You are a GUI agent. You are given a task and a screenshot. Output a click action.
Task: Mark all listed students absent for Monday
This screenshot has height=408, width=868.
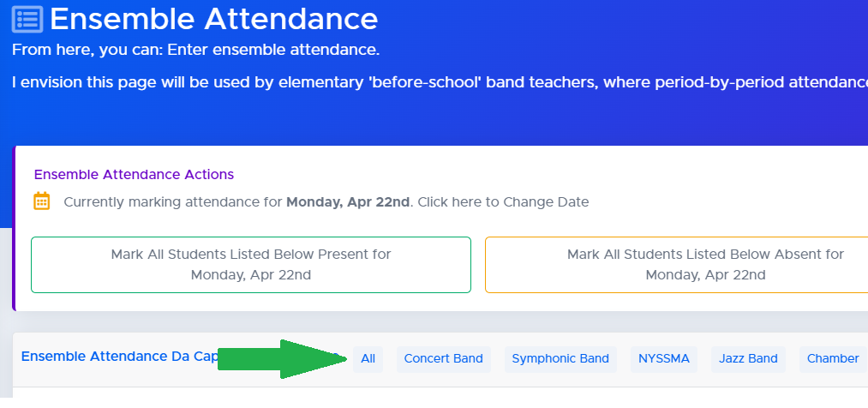(x=677, y=265)
